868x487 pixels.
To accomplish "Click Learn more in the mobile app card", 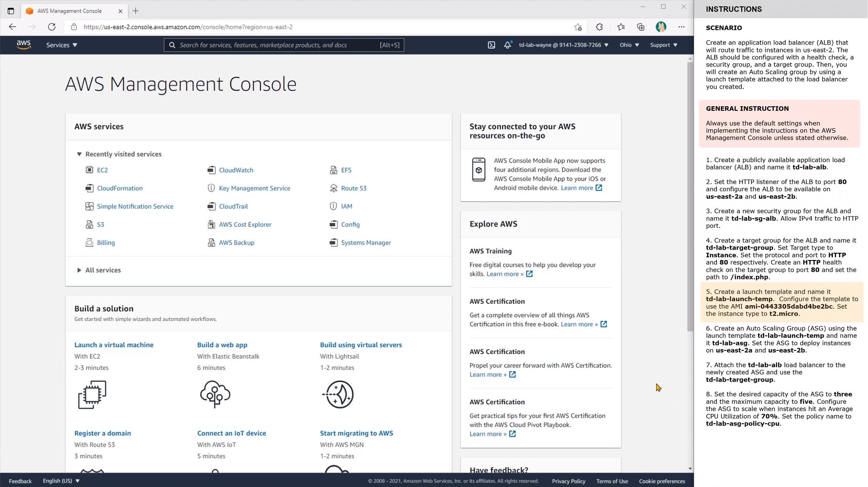I will click(581, 188).
